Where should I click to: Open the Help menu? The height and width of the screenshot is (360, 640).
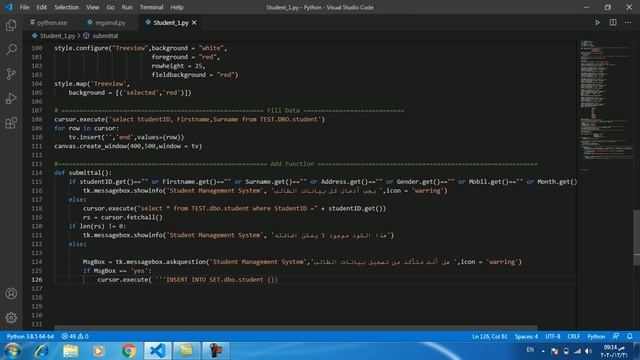click(177, 7)
